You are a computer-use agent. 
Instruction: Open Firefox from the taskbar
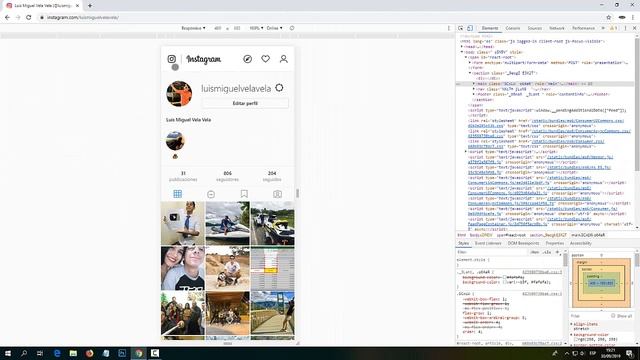point(89,353)
